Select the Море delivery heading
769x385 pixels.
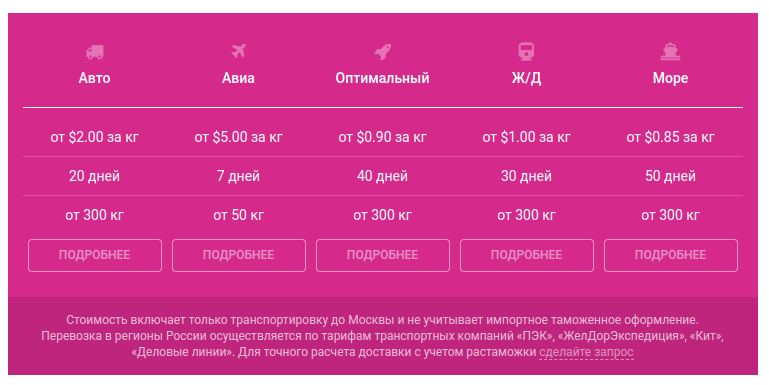tap(670, 78)
